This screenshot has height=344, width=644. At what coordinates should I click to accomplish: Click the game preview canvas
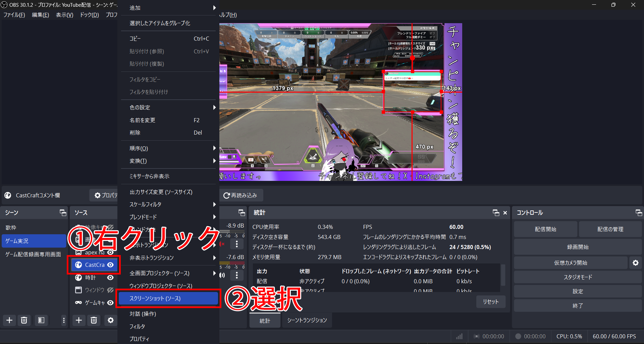click(341, 102)
